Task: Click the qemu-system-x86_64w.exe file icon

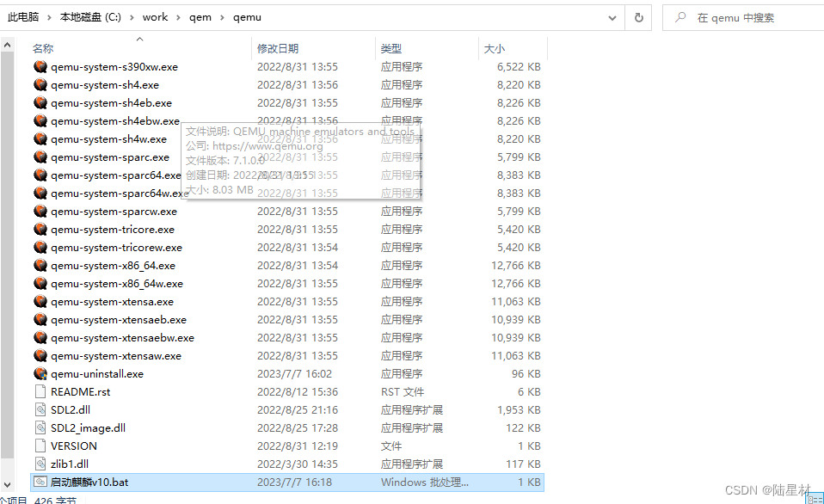Action: 40,283
